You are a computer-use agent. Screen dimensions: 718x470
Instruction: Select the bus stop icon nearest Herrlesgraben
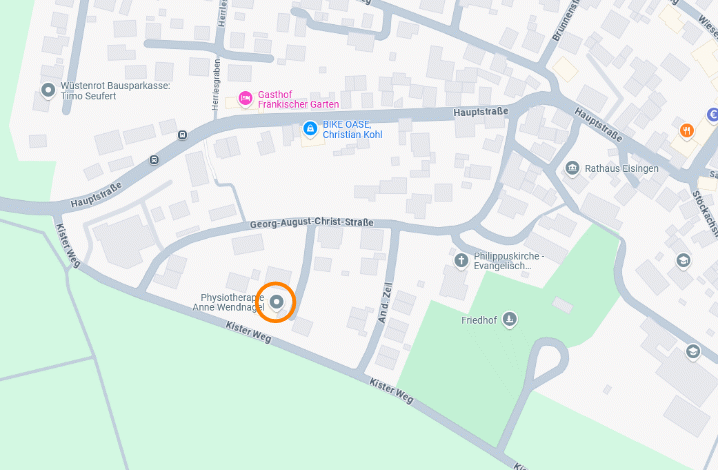(182, 135)
